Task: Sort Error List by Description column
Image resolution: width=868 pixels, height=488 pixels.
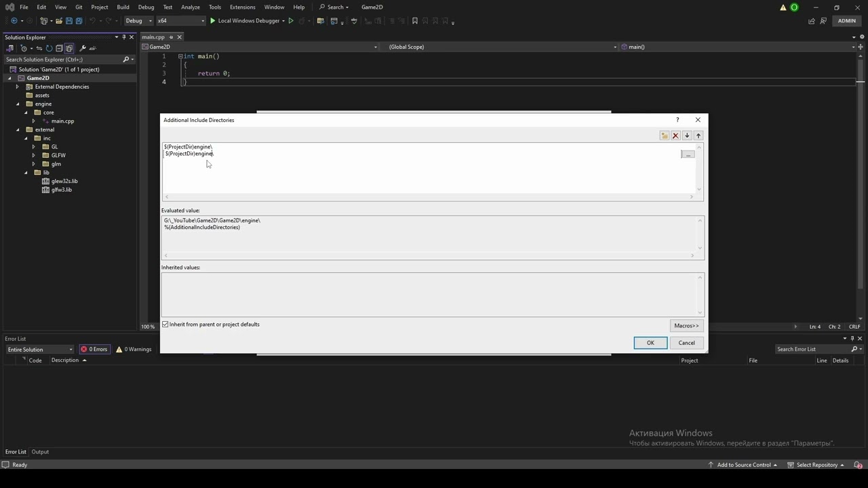Action: (65, 361)
